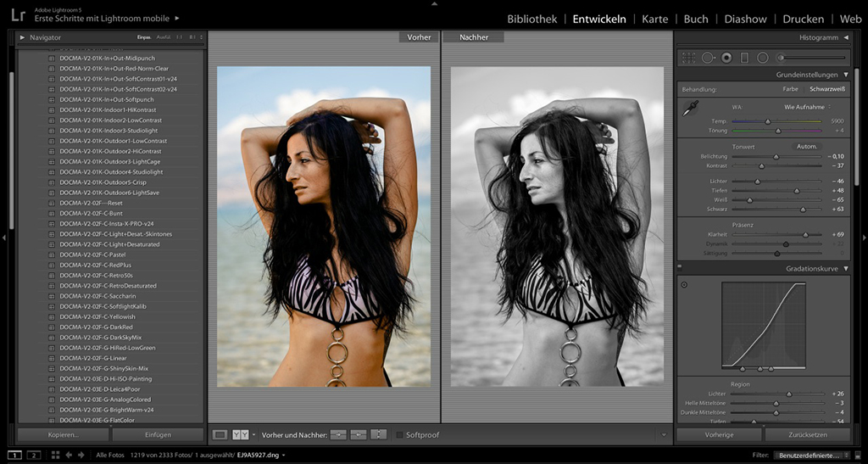Select the Spot Removal tool icon

[x=708, y=58]
